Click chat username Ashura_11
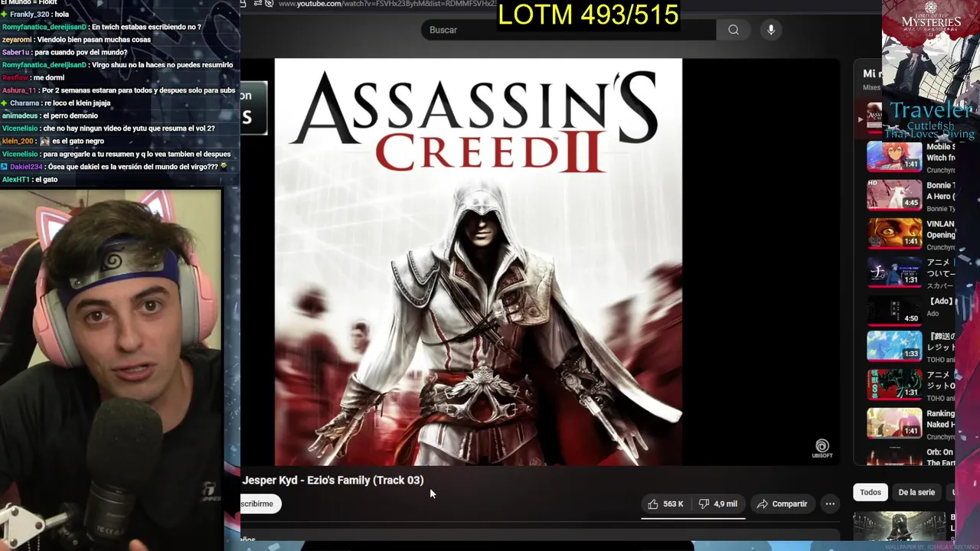The height and width of the screenshot is (551, 980). point(19,90)
